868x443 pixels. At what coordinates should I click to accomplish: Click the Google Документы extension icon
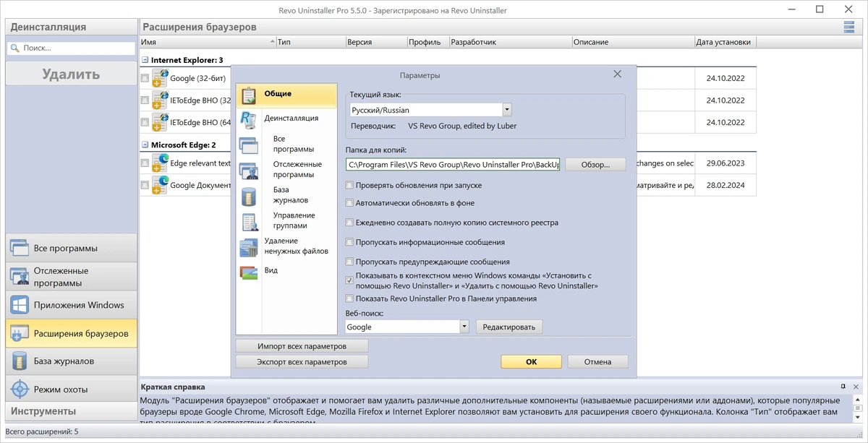tap(160, 185)
